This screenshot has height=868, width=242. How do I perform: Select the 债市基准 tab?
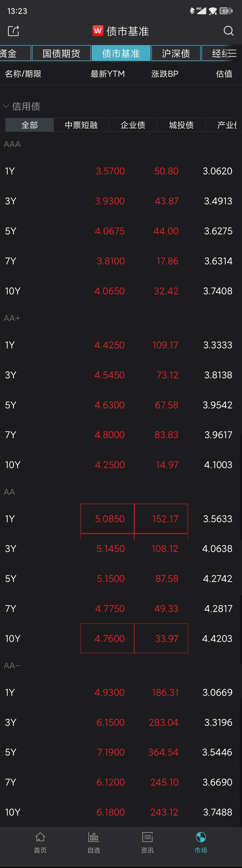pyautogui.click(x=121, y=53)
